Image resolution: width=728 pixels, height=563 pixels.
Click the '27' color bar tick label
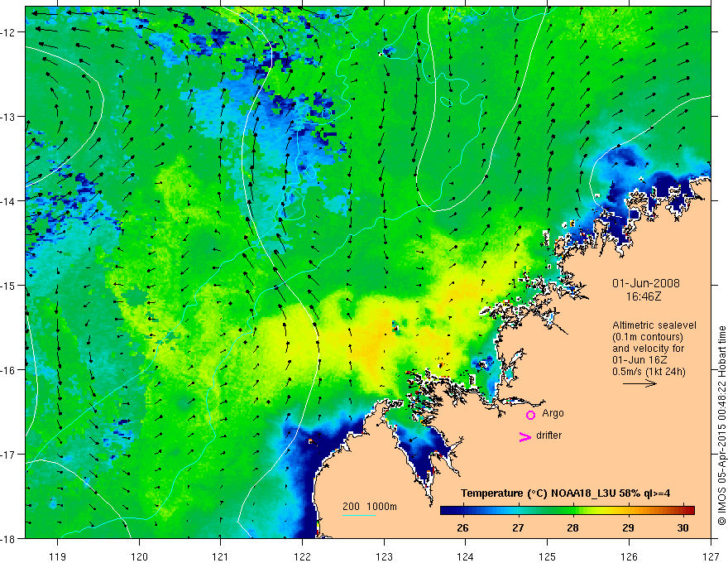click(518, 528)
